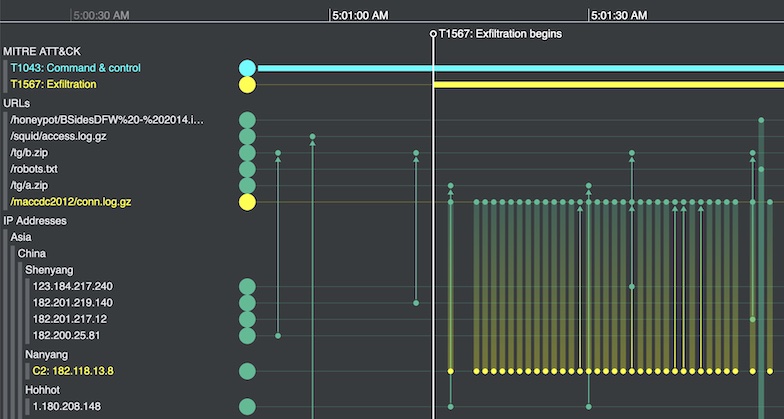784x419 pixels.
Task: Click the C2: 182.118.13.8 label
Action: coord(73,371)
